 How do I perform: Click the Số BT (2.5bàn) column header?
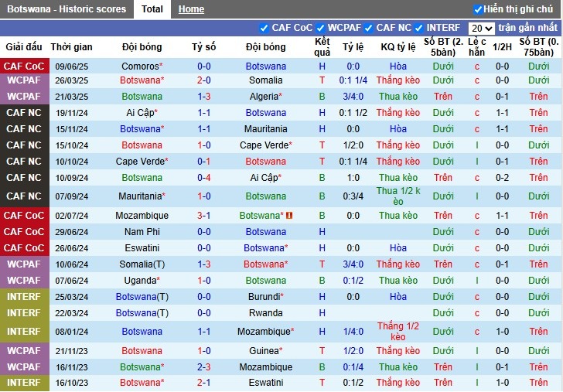click(443, 46)
